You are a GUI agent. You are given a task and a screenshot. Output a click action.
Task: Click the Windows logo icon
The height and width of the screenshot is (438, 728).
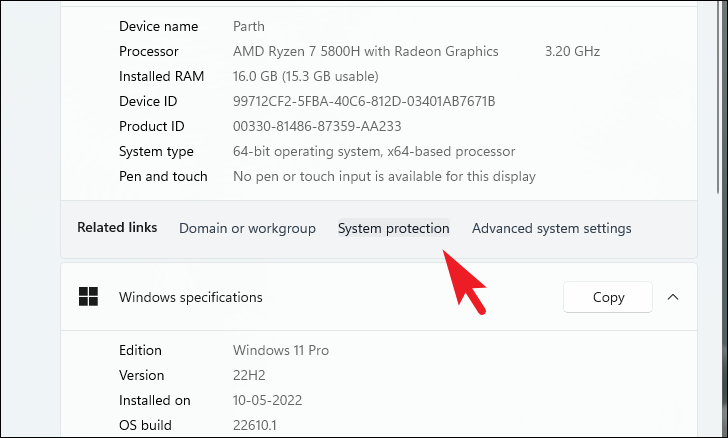88,296
